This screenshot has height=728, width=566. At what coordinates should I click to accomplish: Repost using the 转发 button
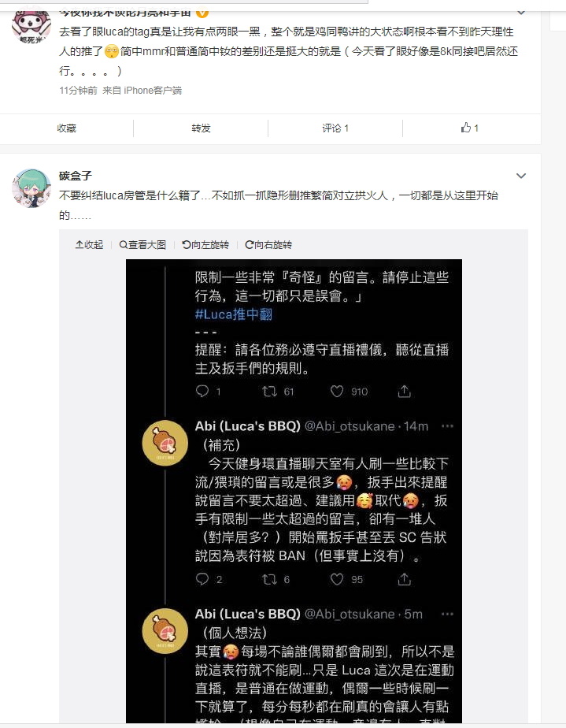point(201,128)
